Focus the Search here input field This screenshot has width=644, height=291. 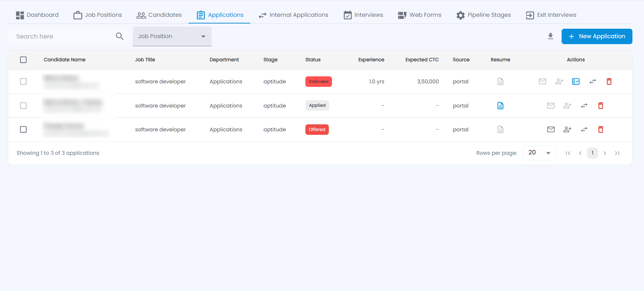point(63,36)
